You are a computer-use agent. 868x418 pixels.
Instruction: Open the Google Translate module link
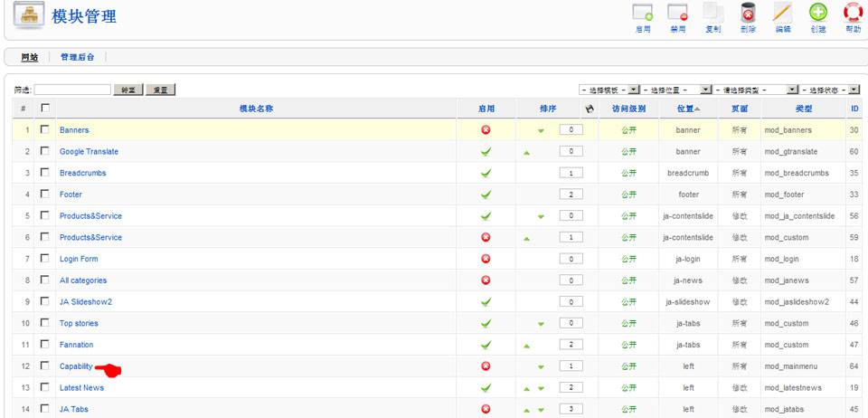click(x=89, y=152)
